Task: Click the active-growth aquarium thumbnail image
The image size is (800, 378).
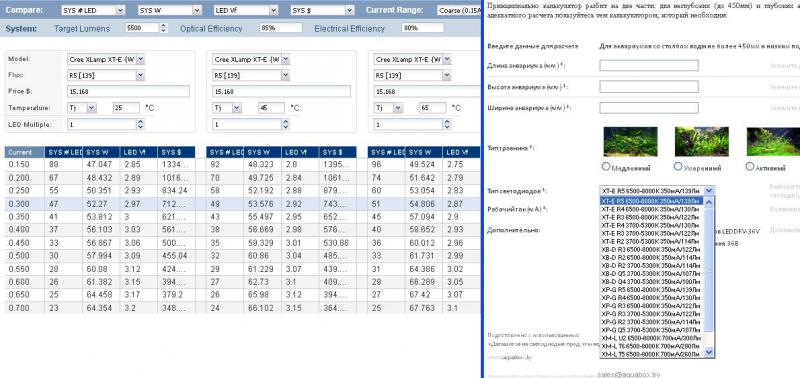Action: [773, 141]
